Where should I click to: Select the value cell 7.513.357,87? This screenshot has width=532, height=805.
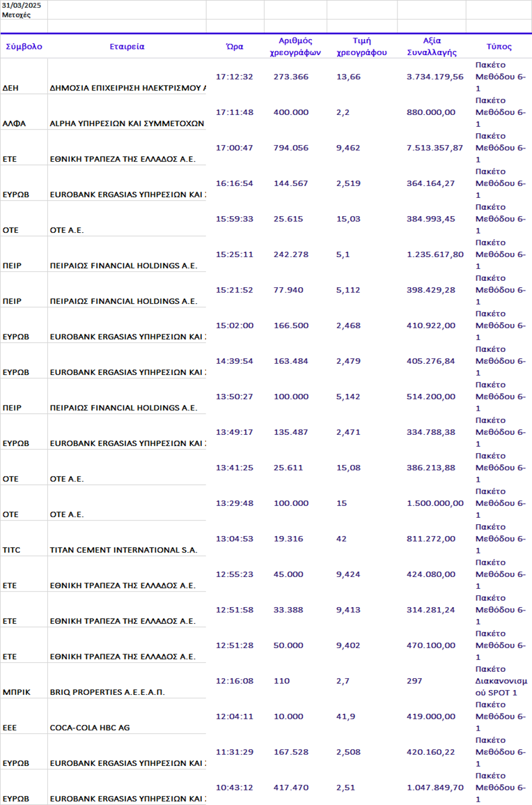[x=435, y=147]
